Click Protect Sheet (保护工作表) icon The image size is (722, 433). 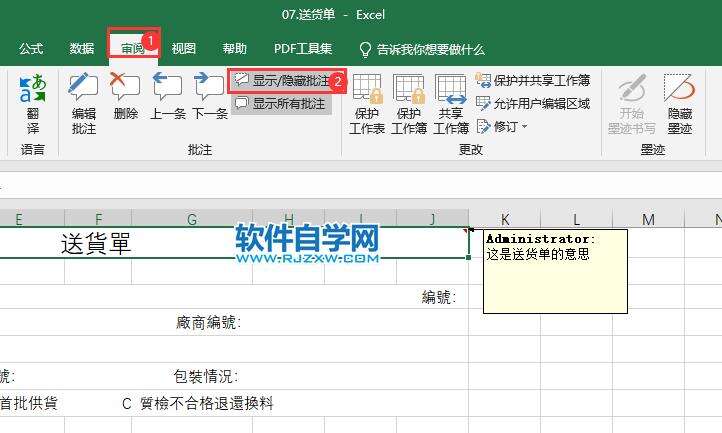(367, 104)
